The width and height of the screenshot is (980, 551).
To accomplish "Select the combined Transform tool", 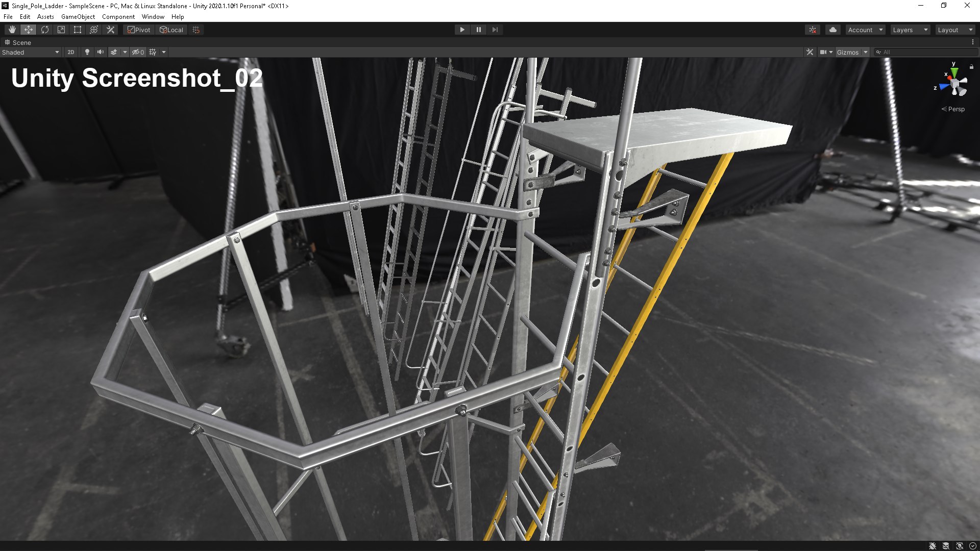I will coord(94,30).
